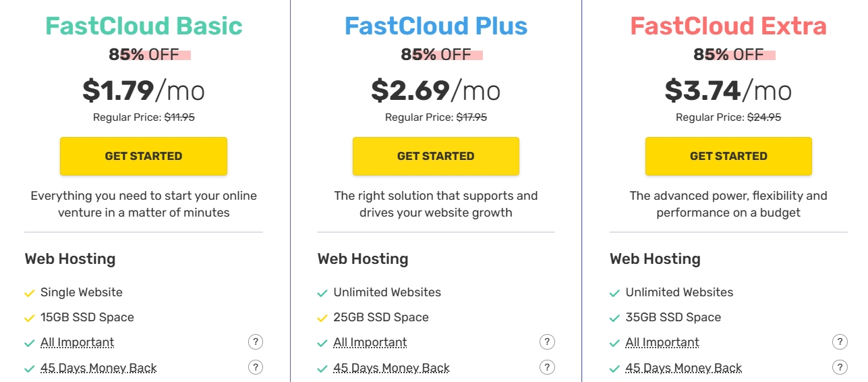868x382 pixels.
Task: Open help icon for 45 Days Money Back in Plus
Action: coord(548,368)
